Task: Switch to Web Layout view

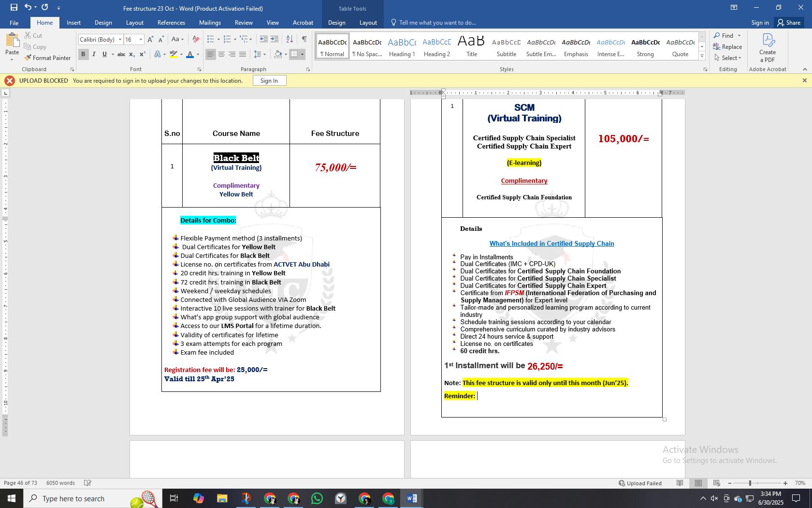Action: pyautogui.click(x=717, y=483)
